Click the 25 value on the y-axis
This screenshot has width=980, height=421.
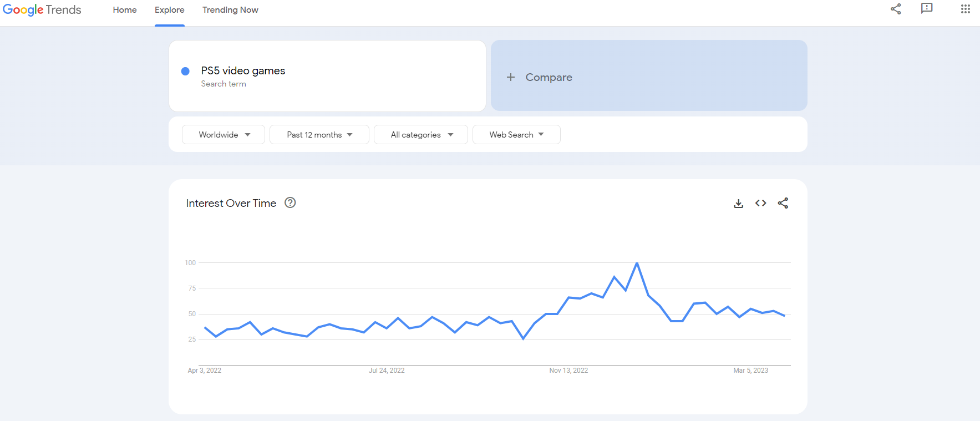click(192, 339)
